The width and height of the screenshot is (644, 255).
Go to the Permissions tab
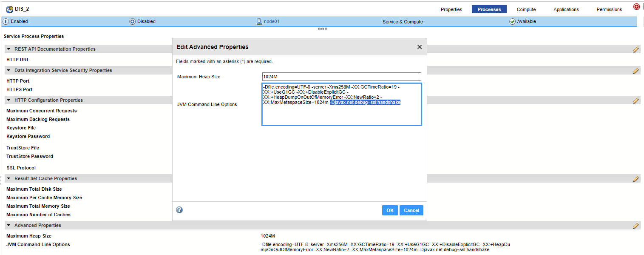(609, 9)
